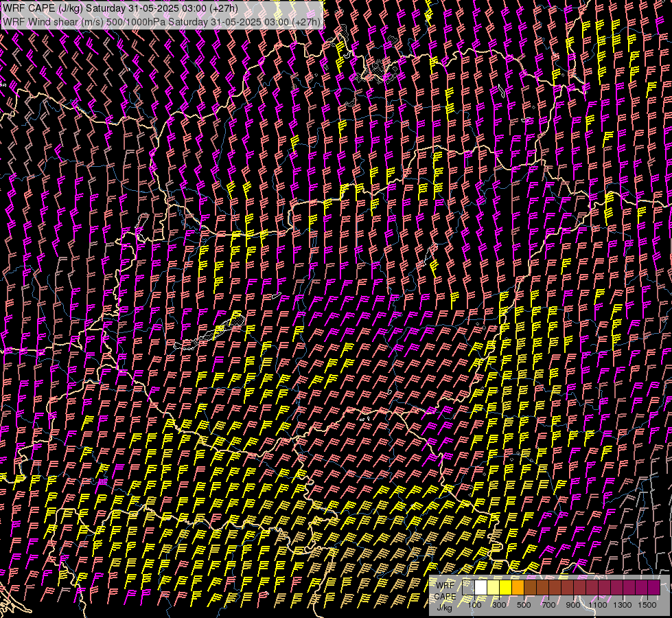Click the legend value 700

tap(548, 605)
